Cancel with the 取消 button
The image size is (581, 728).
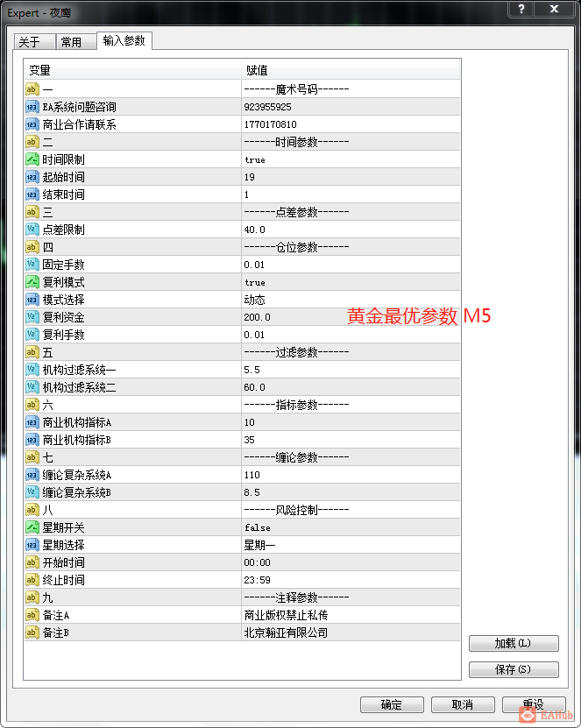pos(463,704)
